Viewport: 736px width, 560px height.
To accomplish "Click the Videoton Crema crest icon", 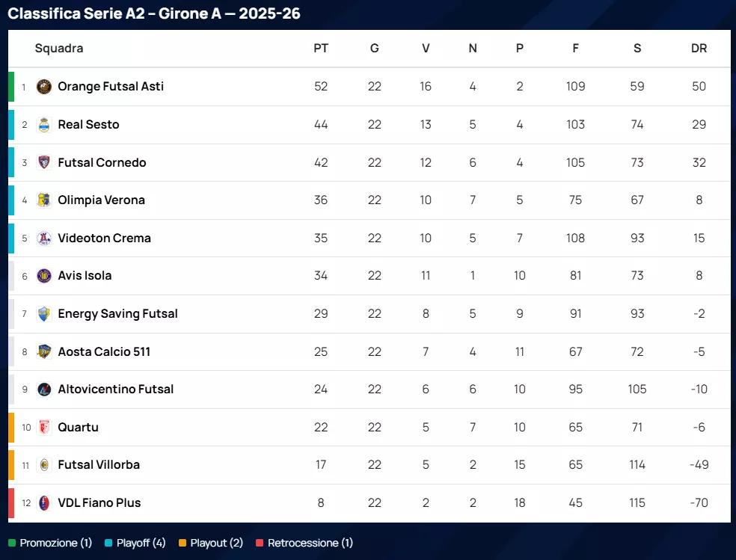I will [x=44, y=239].
